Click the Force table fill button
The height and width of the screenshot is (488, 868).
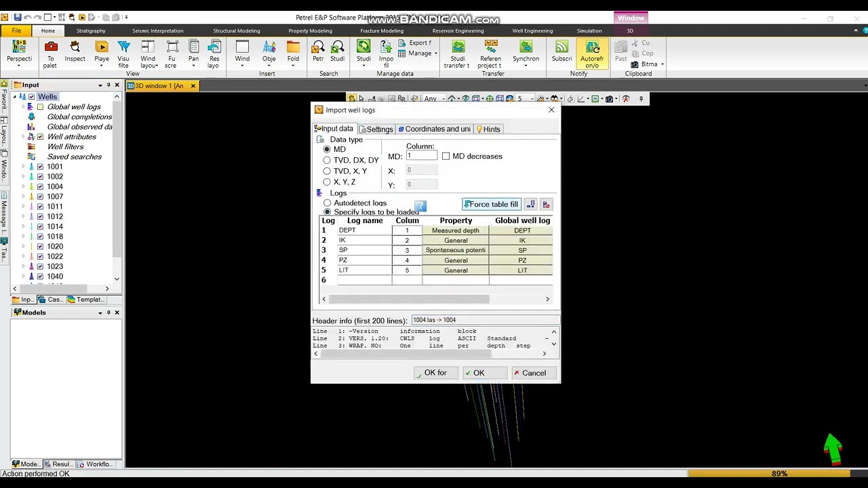(x=491, y=205)
